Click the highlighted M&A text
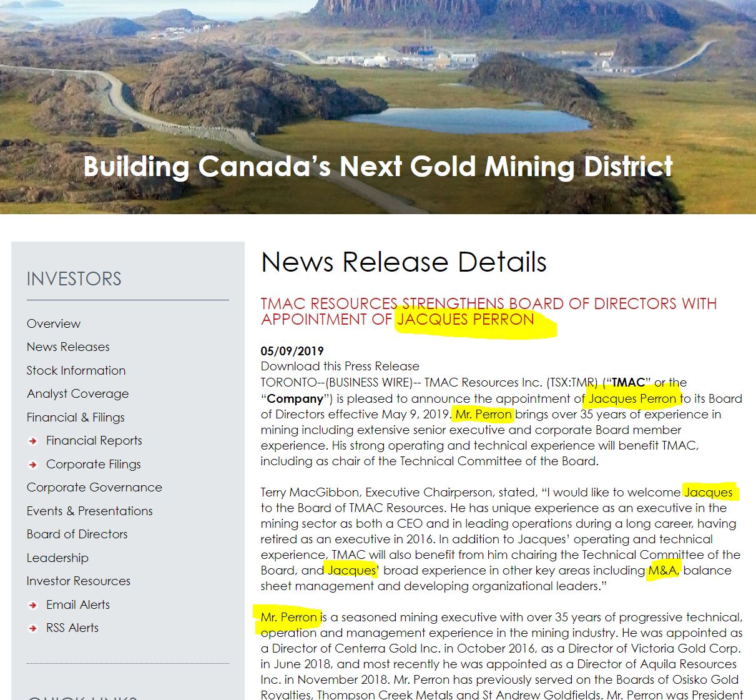 663,570
